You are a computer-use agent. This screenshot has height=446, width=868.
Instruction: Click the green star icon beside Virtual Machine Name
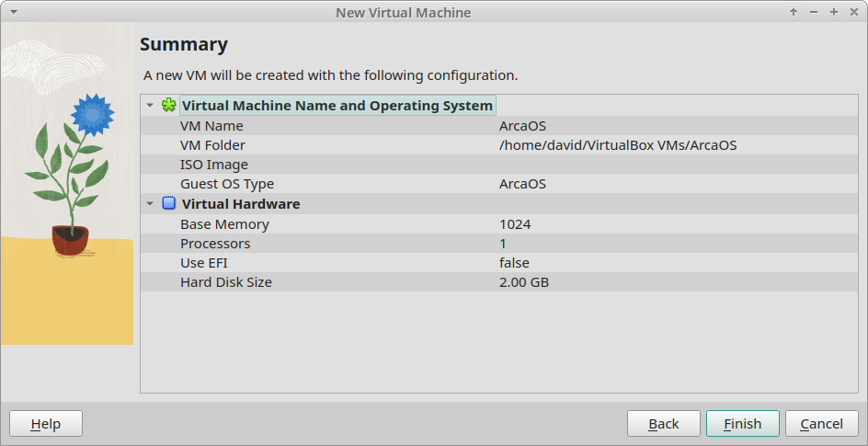(x=169, y=105)
